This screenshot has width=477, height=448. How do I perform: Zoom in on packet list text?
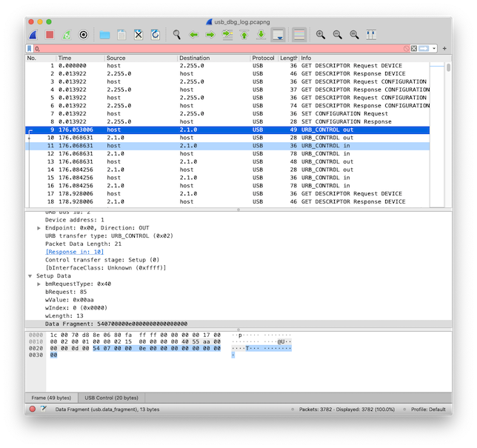coord(321,35)
